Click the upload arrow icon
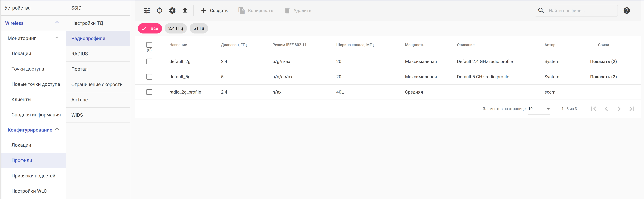This screenshot has width=644, height=199. pyautogui.click(x=185, y=10)
